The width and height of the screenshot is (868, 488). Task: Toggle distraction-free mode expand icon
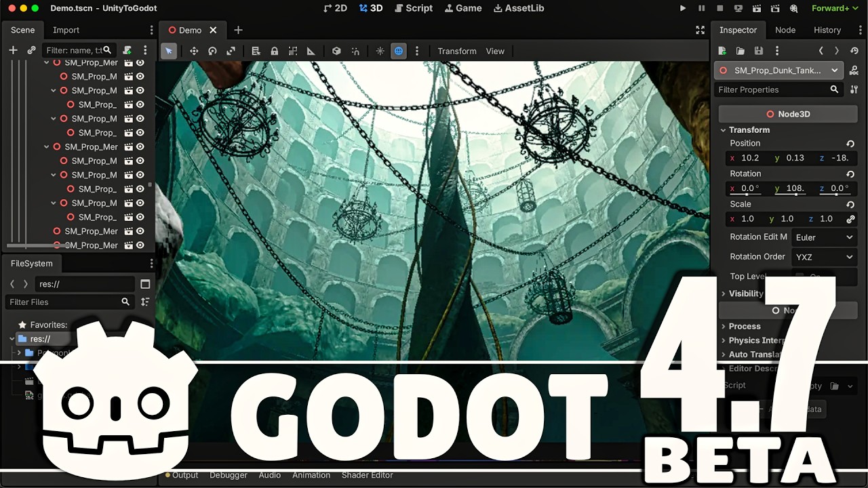coord(700,30)
